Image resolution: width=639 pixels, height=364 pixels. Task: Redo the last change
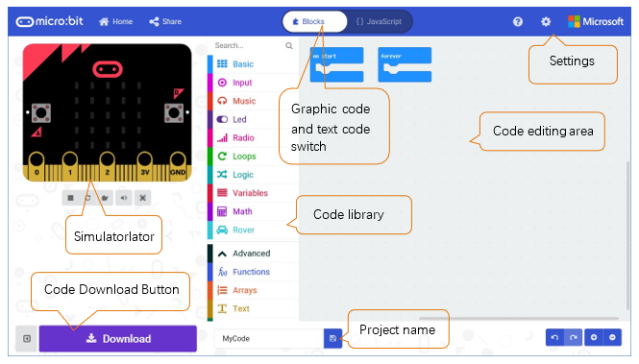click(573, 337)
